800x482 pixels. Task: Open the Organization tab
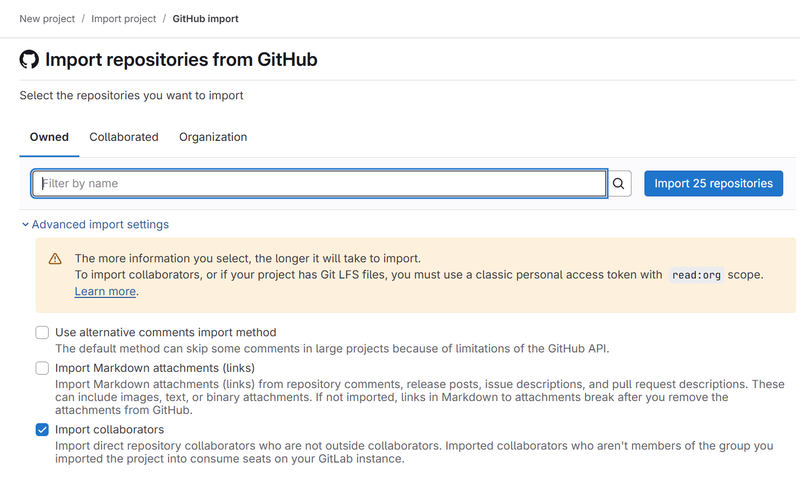pyautogui.click(x=213, y=137)
